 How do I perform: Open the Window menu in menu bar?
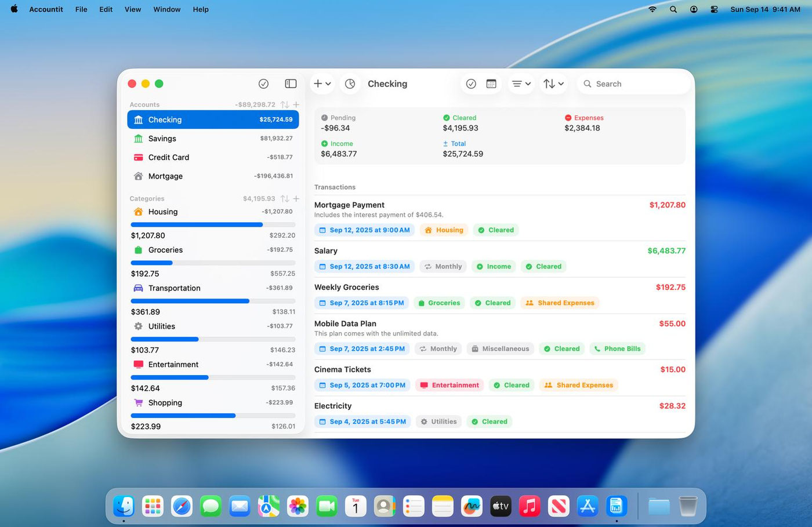point(166,9)
